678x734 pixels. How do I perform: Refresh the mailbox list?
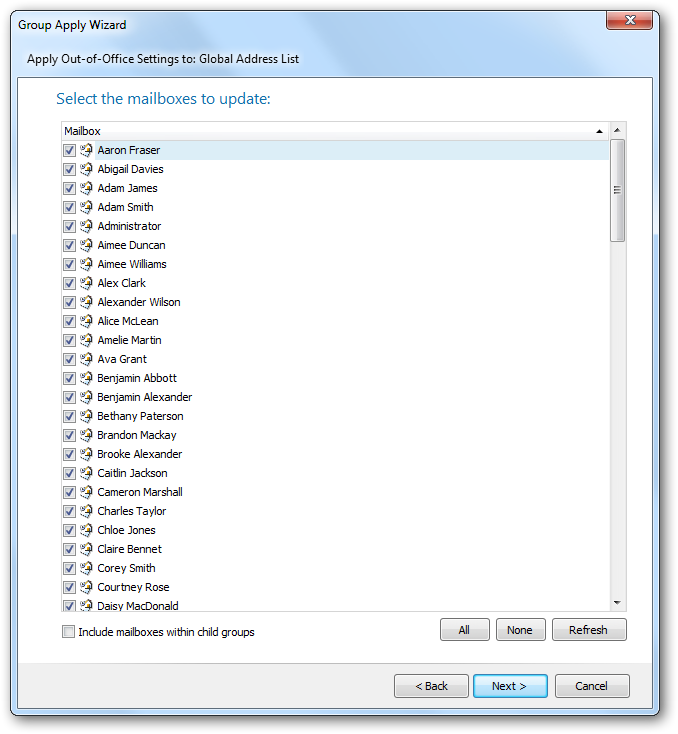point(589,630)
